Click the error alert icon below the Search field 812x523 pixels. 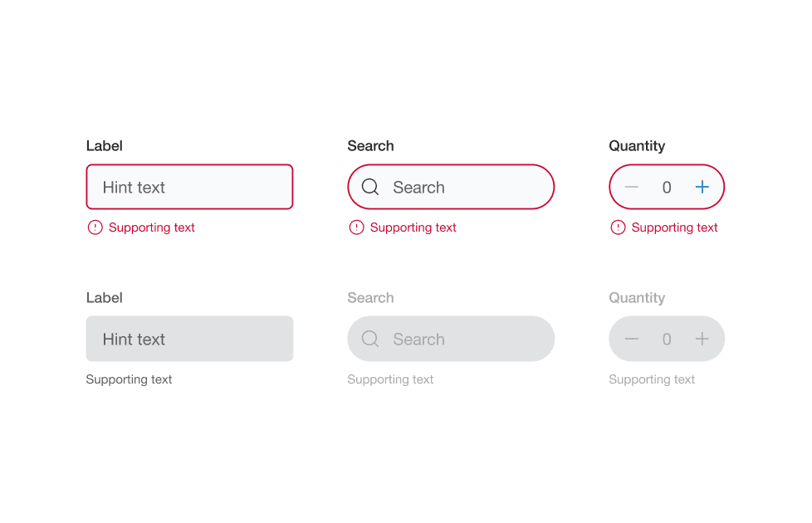(355, 227)
